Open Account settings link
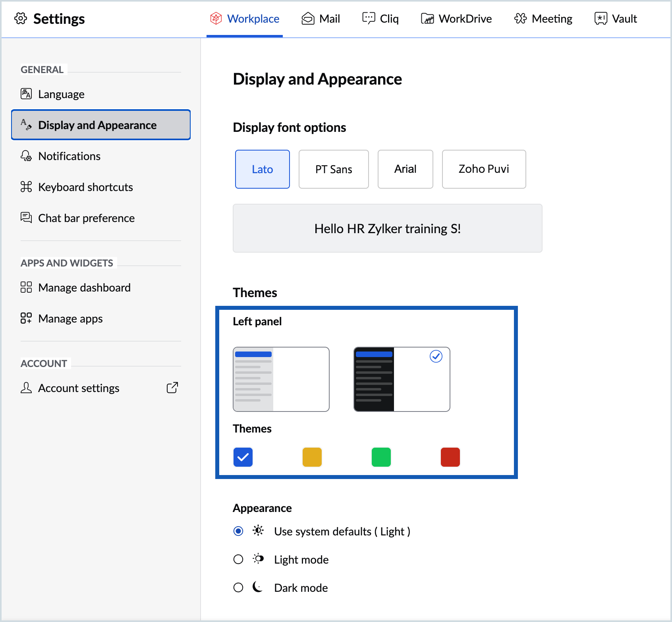Image resolution: width=672 pixels, height=622 pixels. point(101,388)
